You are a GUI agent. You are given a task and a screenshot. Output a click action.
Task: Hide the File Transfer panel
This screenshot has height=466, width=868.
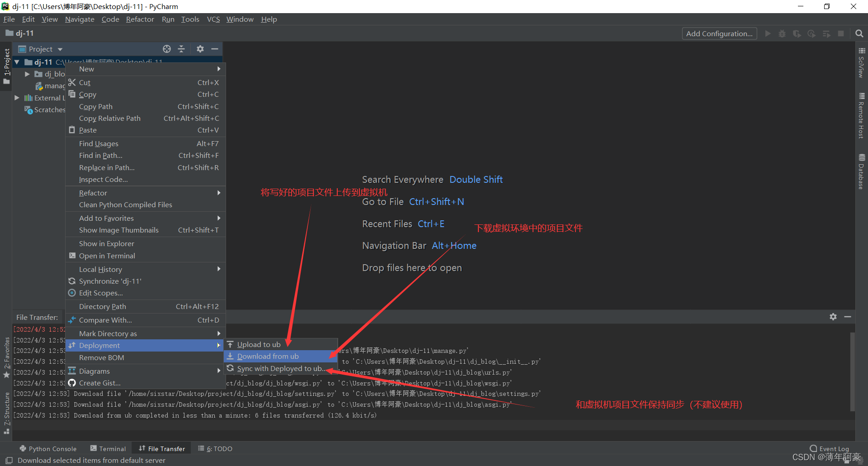[848, 317]
